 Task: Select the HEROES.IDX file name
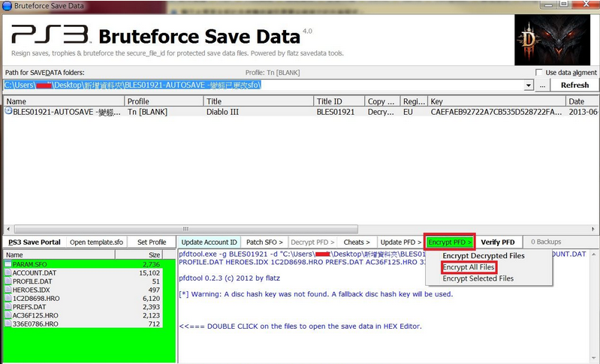(x=32, y=290)
